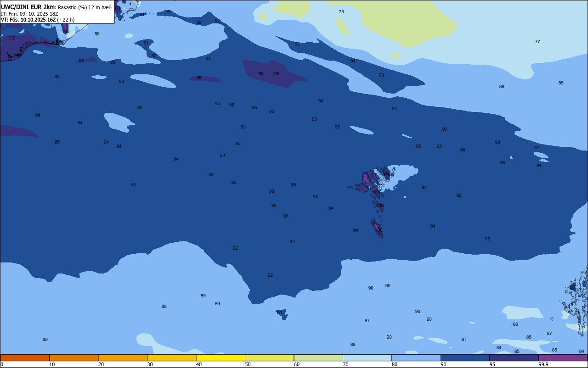Pick the purple legend swatch above 99.9
This screenshot has width=588, height=368.
pyautogui.click(x=563, y=357)
